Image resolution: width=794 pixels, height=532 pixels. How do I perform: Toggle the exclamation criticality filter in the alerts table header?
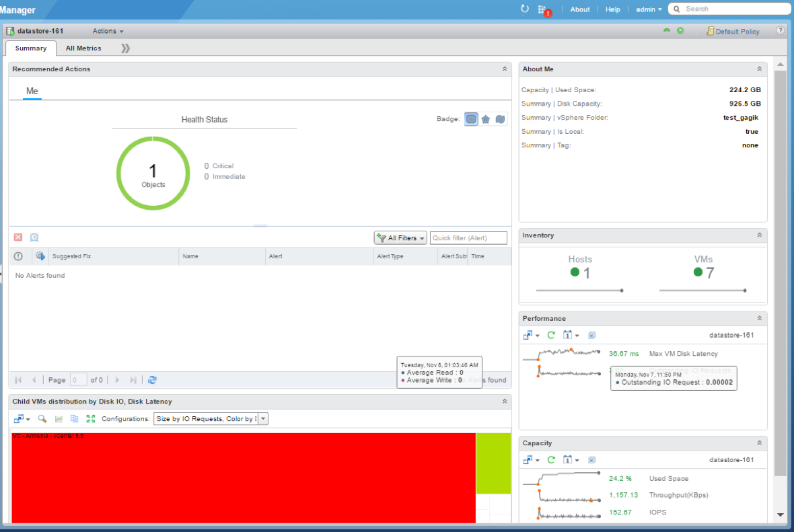click(x=17, y=256)
